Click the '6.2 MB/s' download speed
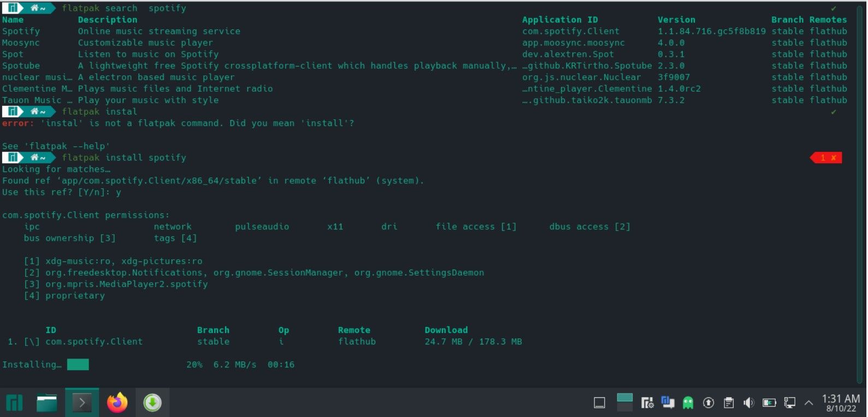The width and height of the screenshot is (868, 417). (235, 365)
